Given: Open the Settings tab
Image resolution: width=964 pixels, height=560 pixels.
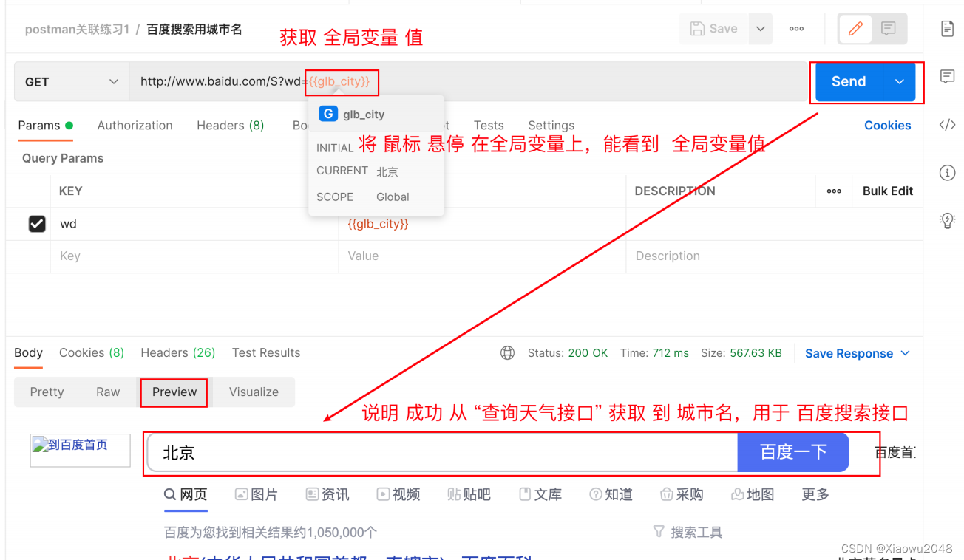Looking at the screenshot, I should click(551, 126).
